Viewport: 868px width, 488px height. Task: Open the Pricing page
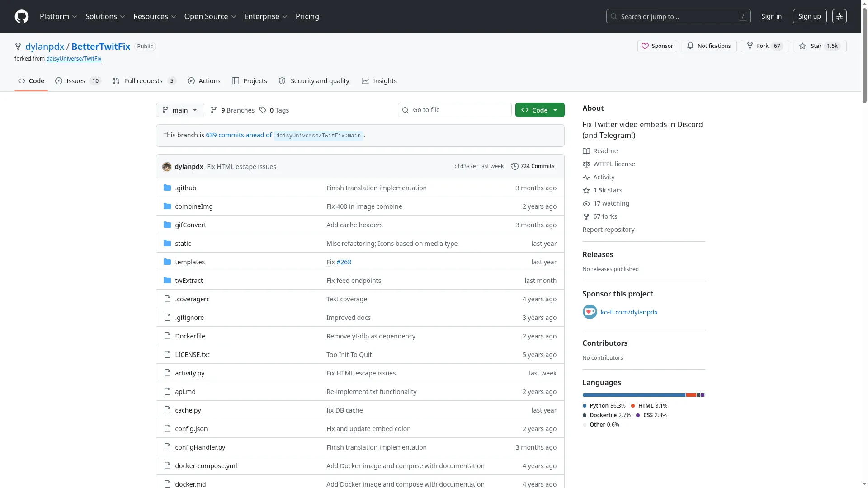[x=307, y=16]
